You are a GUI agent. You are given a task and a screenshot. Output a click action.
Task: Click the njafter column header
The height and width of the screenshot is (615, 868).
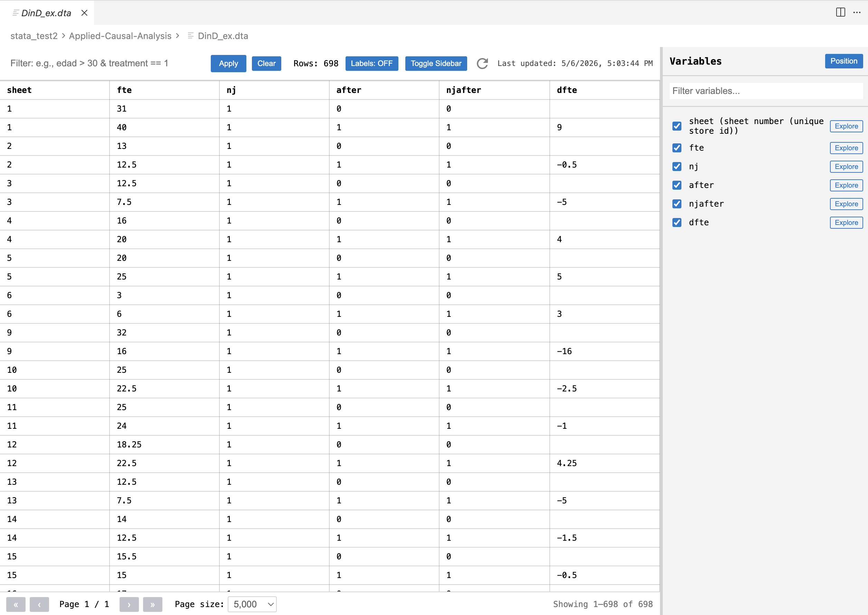(494, 90)
